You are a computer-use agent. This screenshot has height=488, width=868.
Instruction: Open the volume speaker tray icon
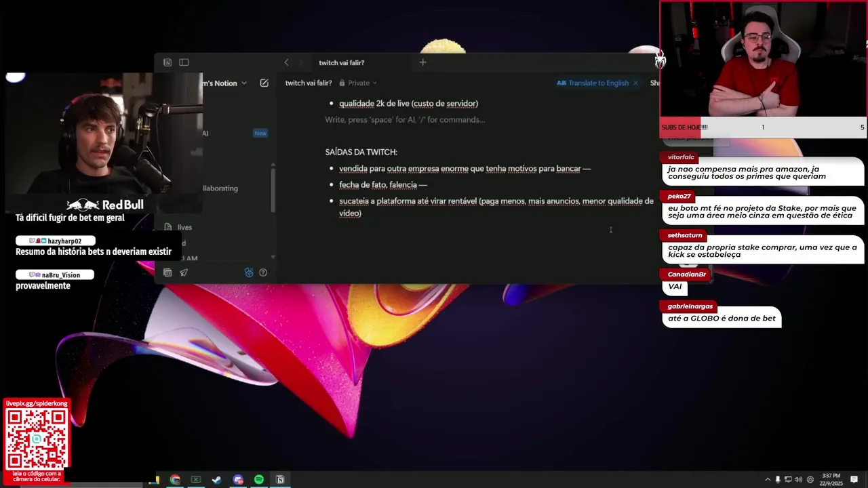798,480
